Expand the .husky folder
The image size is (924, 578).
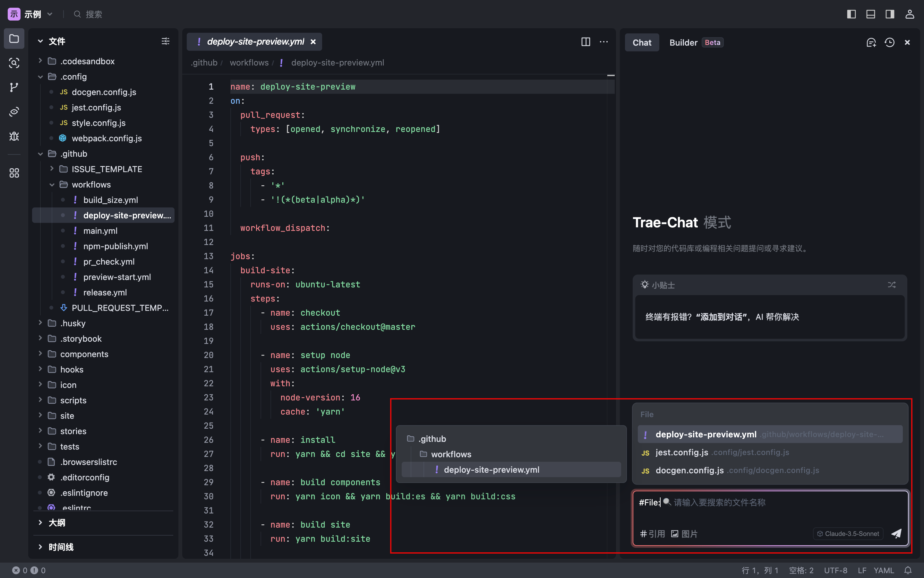[x=40, y=323]
